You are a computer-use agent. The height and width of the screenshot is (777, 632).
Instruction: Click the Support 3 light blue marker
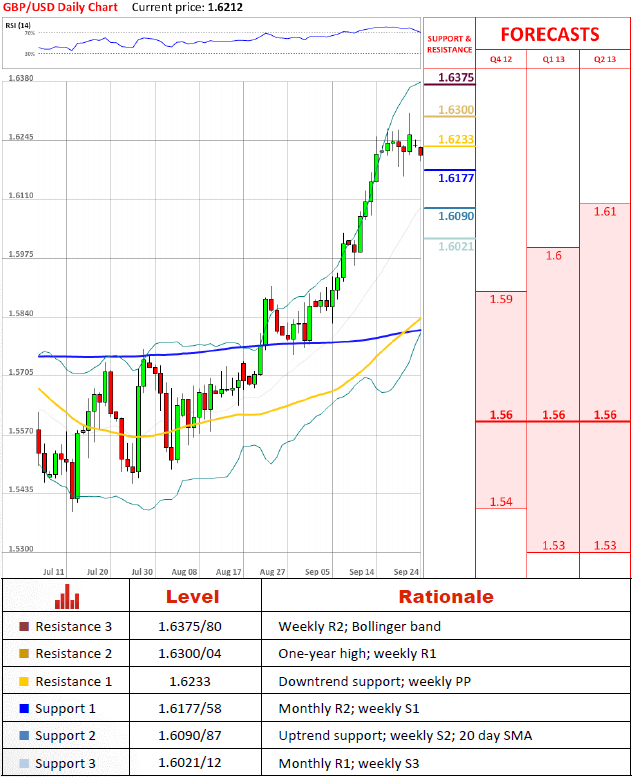tap(24, 763)
